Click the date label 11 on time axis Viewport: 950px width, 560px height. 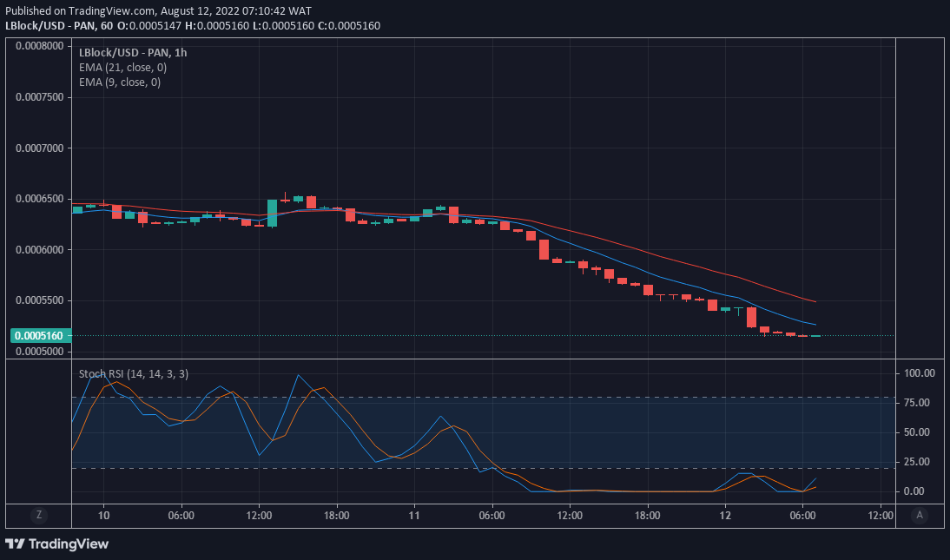[414, 515]
